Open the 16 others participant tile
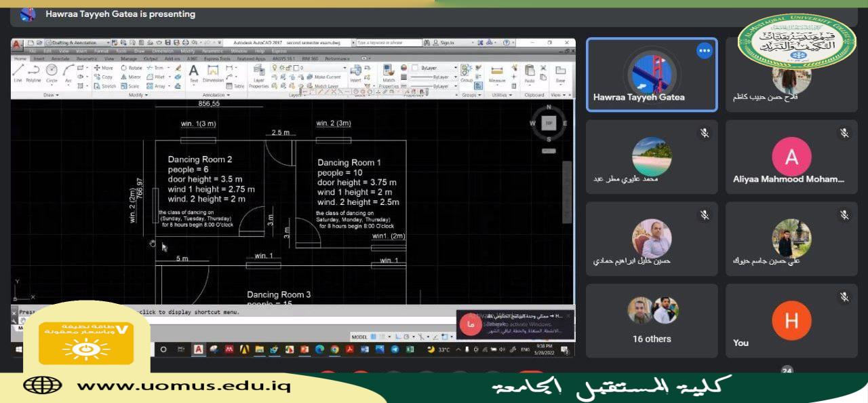868x403 pixels. [651, 319]
